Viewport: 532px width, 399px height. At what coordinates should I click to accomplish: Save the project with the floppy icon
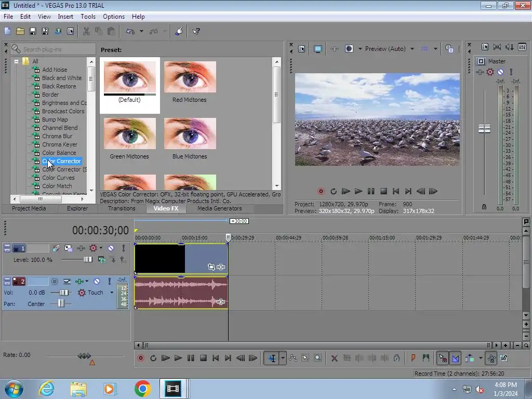coord(33,31)
